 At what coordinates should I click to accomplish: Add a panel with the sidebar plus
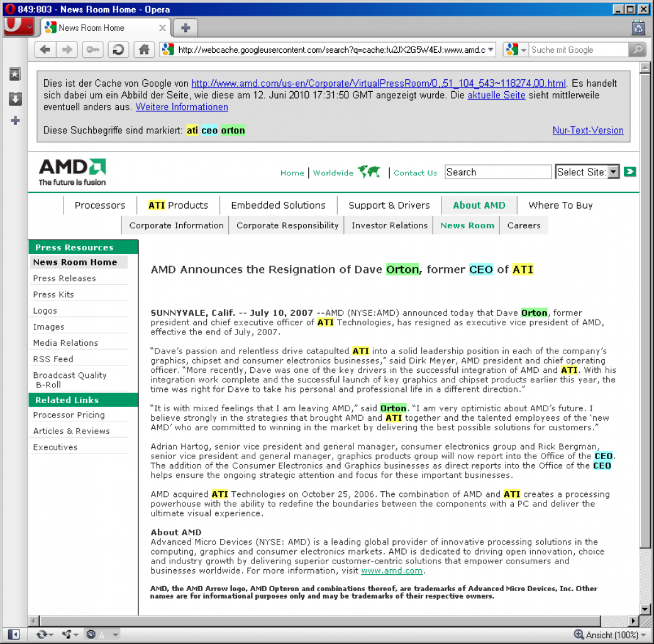coord(15,121)
